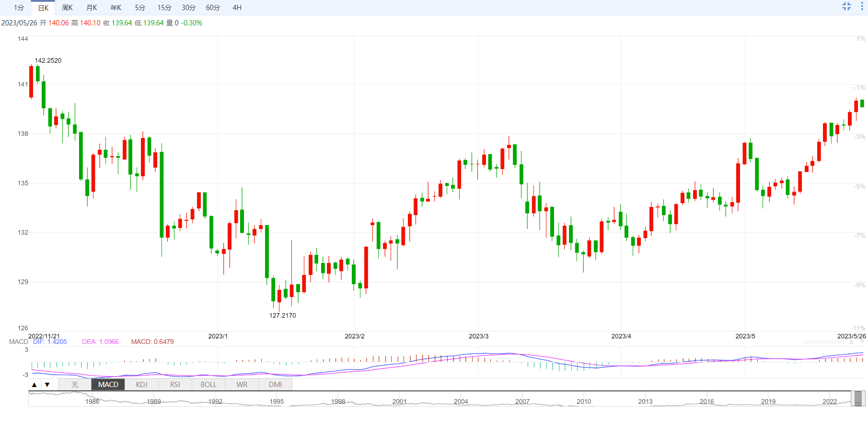Enable the BOLL indicator
This screenshot has width=868, height=423.
(208, 385)
